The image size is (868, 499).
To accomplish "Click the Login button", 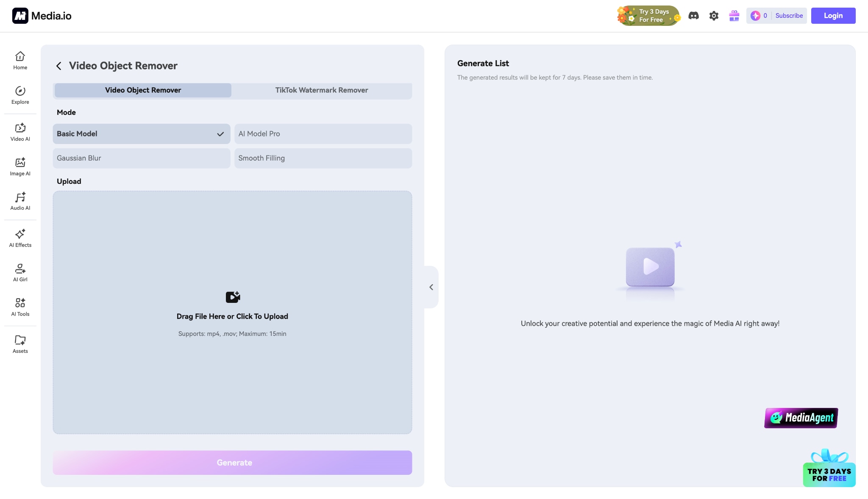I will [833, 16].
